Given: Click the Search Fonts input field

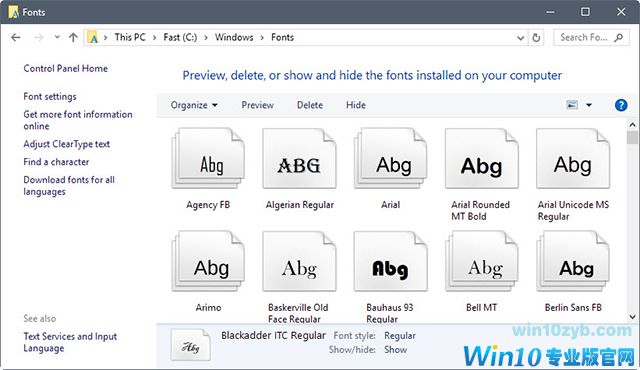Looking at the screenshot, I should (x=591, y=38).
